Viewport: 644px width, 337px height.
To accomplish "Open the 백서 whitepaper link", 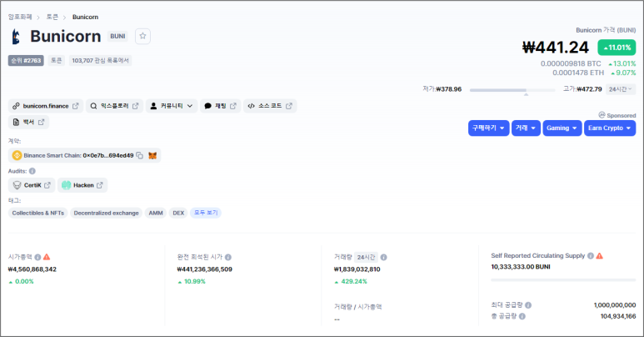I will [28, 123].
